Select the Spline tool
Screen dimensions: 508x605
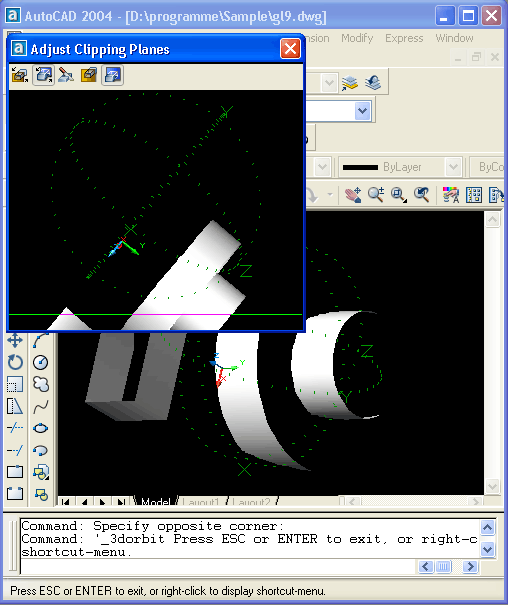click(41, 406)
